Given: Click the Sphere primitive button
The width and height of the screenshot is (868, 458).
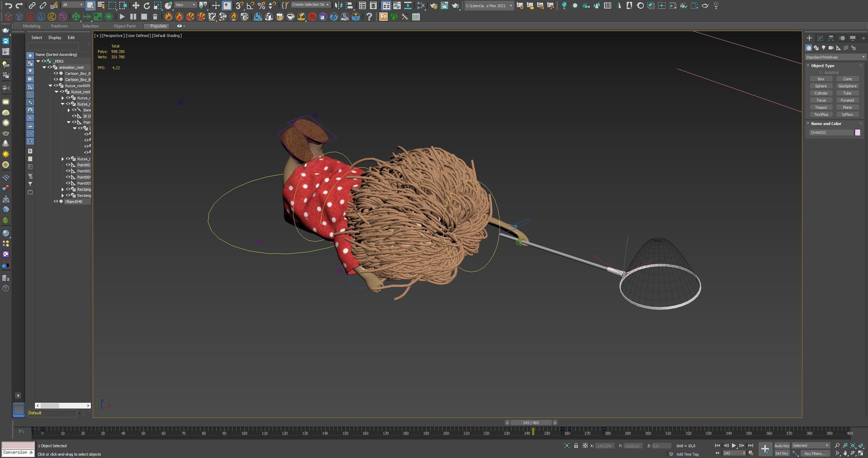Looking at the screenshot, I should (821, 86).
